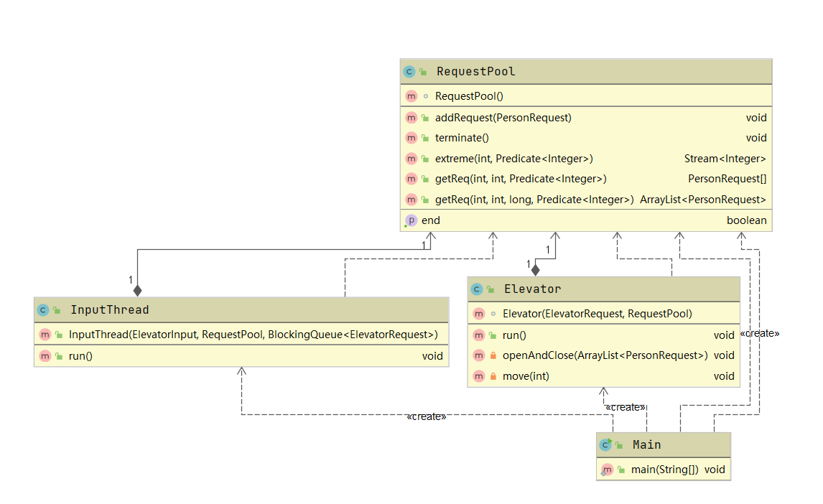Viewport: 823px width, 504px height.
Task: Click the void return type of InputThread run()
Action: point(432,356)
